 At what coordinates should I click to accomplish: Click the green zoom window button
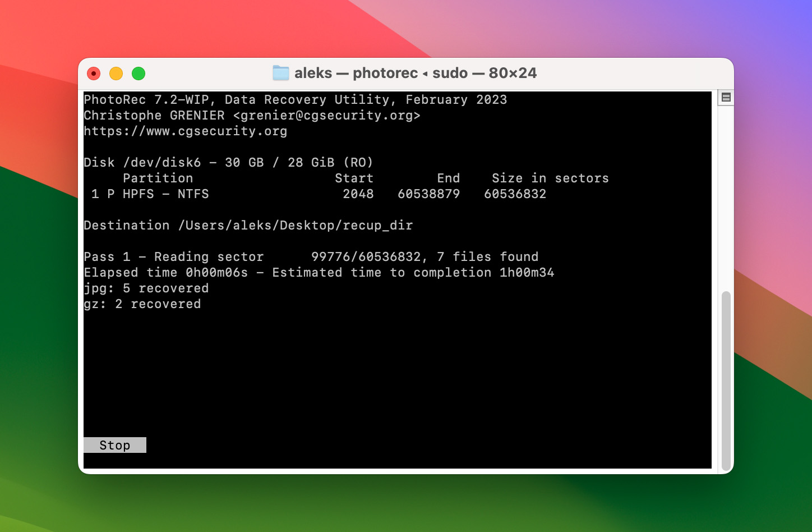(x=139, y=74)
